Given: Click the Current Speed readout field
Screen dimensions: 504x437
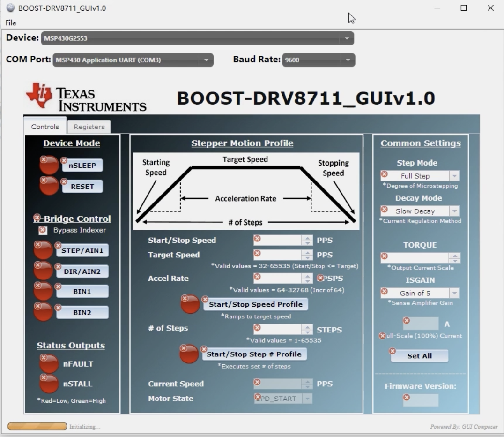Looking at the screenshot, I should [x=277, y=384].
